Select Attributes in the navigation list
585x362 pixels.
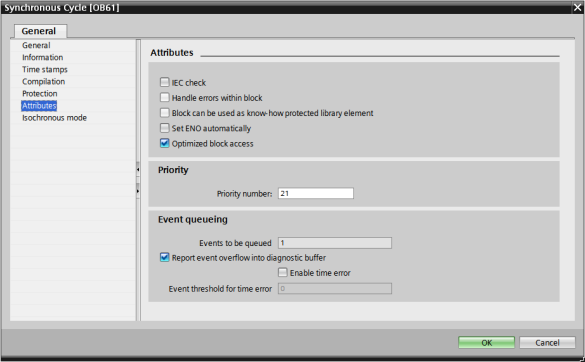(x=39, y=106)
